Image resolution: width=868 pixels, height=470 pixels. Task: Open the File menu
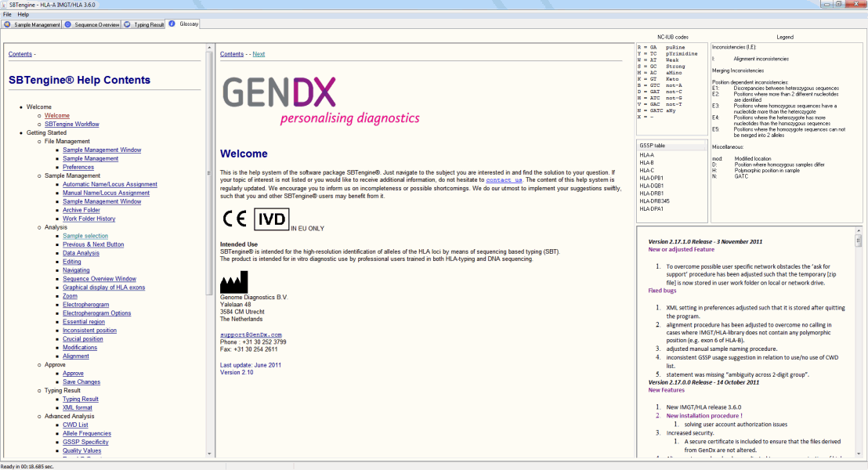[x=7, y=14]
